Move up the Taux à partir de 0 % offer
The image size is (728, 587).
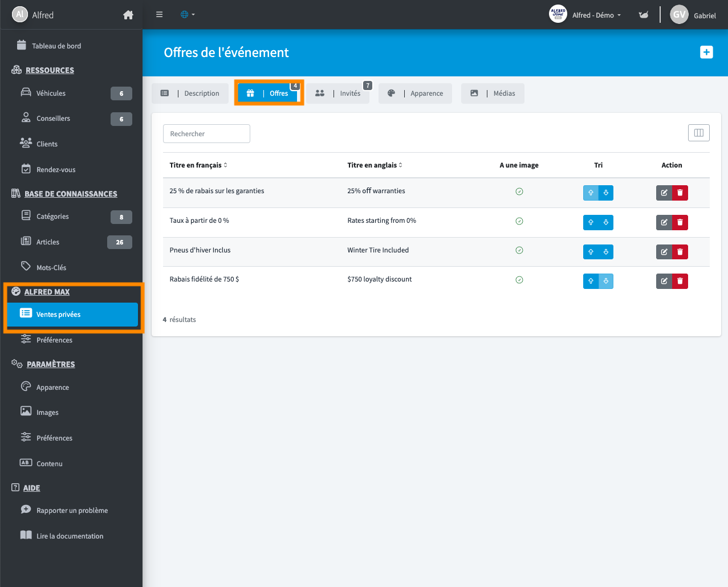coord(591,222)
